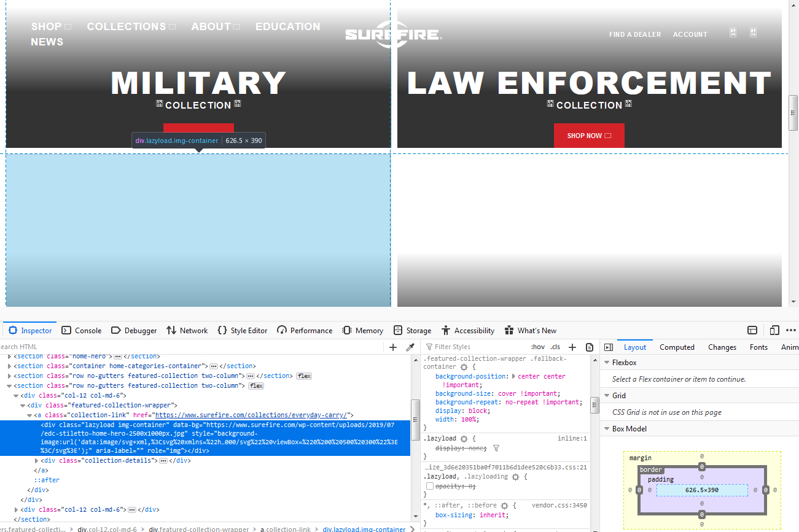Click the EDUCATION nav link

[288, 26]
